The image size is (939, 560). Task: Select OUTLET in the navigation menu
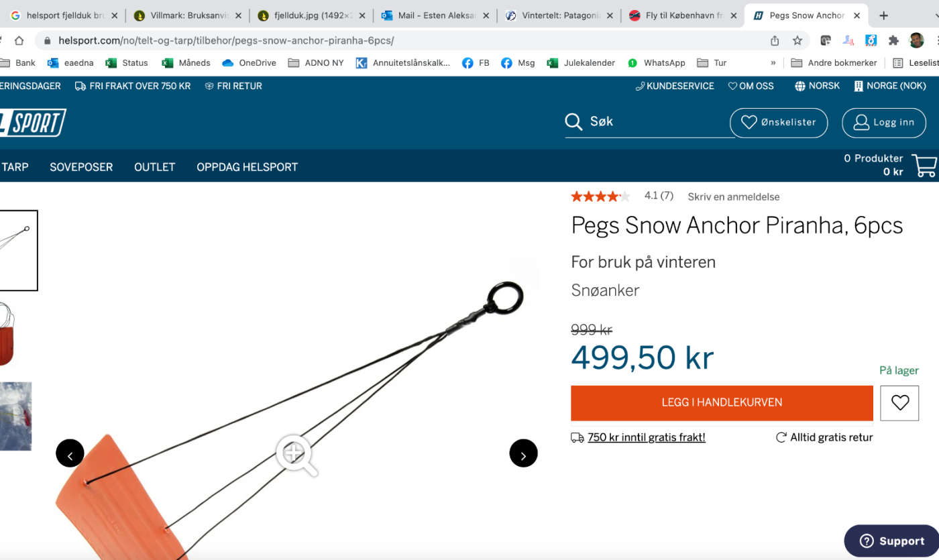tap(154, 167)
